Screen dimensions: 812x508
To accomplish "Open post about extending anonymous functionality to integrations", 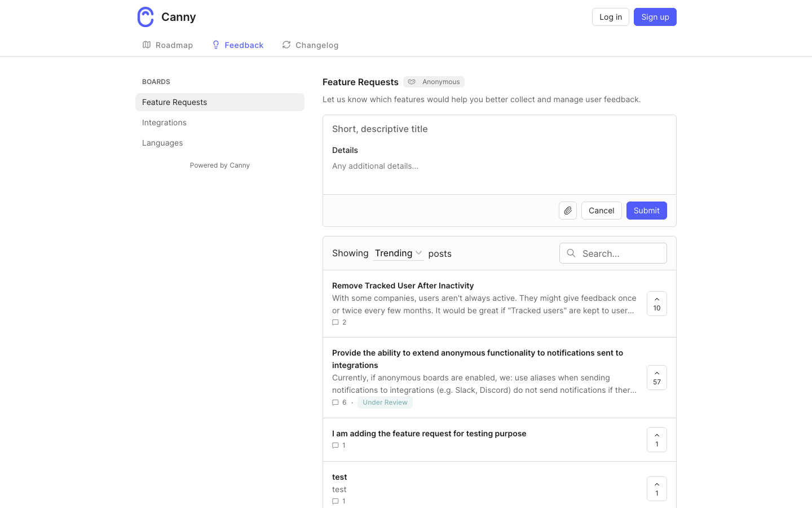I will click(x=478, y=359).
